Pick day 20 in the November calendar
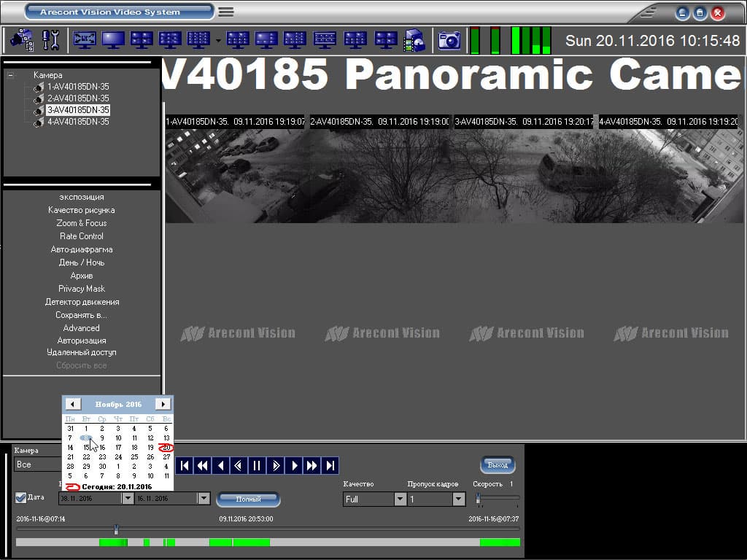Image resolution: width=747 pixels, height=560 pixels. click(166, 448)
